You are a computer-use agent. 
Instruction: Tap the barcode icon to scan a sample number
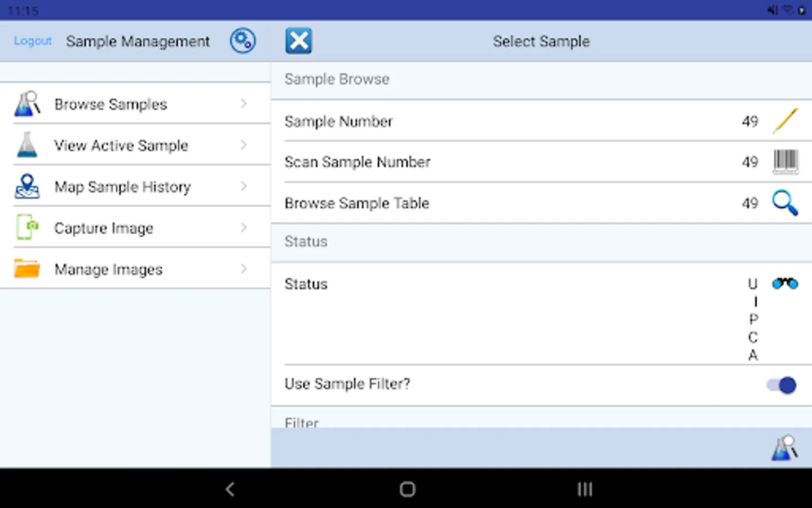click(x=786, y=162)
